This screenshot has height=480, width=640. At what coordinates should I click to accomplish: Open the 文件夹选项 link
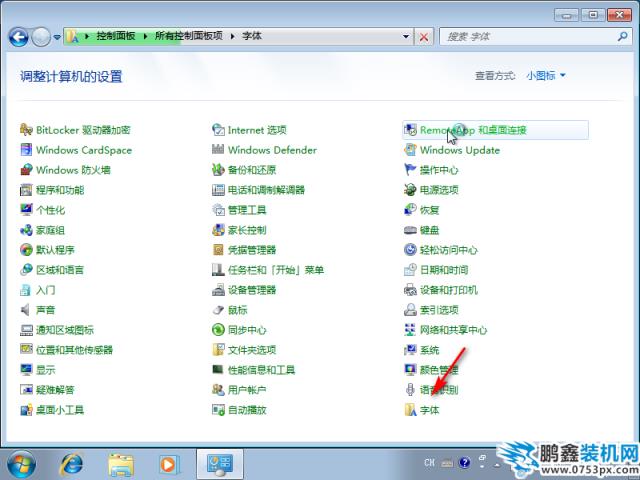(252, 350)
